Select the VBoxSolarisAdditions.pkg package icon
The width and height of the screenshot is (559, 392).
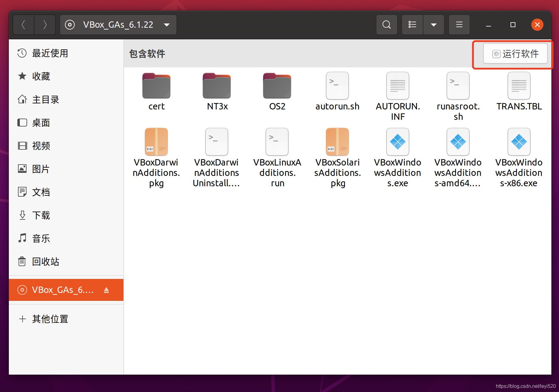click(x=337, y=142)
